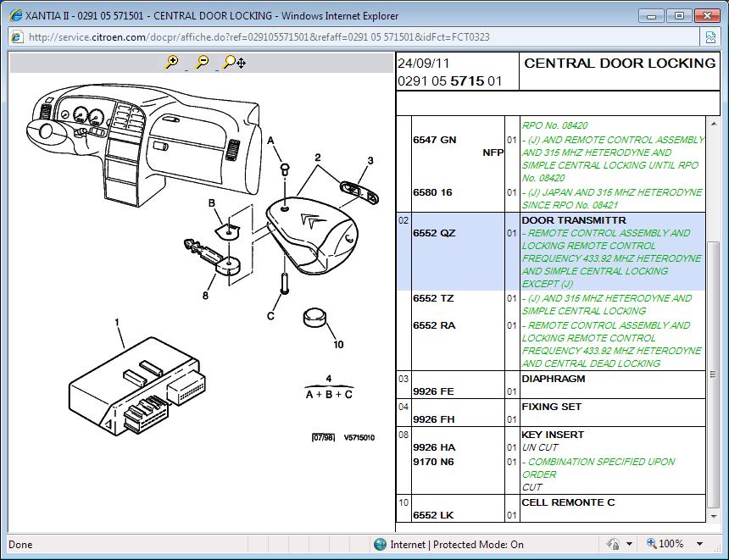
Task: Select part number 6580 16
Action: (432, 192)
